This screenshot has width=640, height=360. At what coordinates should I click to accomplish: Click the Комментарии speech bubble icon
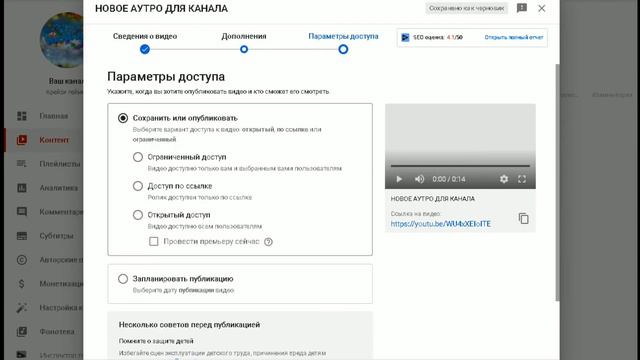click(22, 212)
